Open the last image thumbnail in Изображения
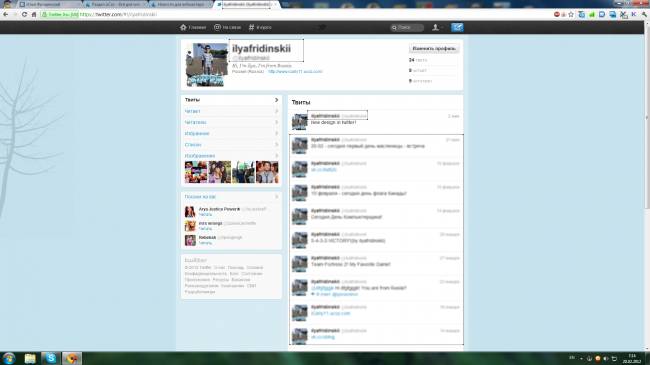 click(267, 172)
